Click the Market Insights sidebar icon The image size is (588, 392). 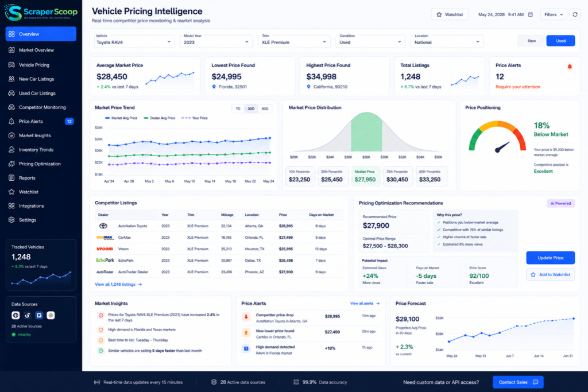tap(11, 135)
